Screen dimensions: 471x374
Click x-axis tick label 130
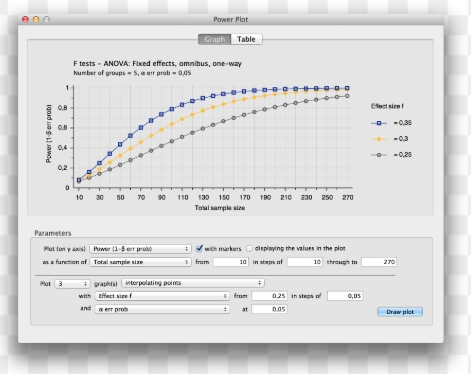pyautogui.click(x=203, y=197)
